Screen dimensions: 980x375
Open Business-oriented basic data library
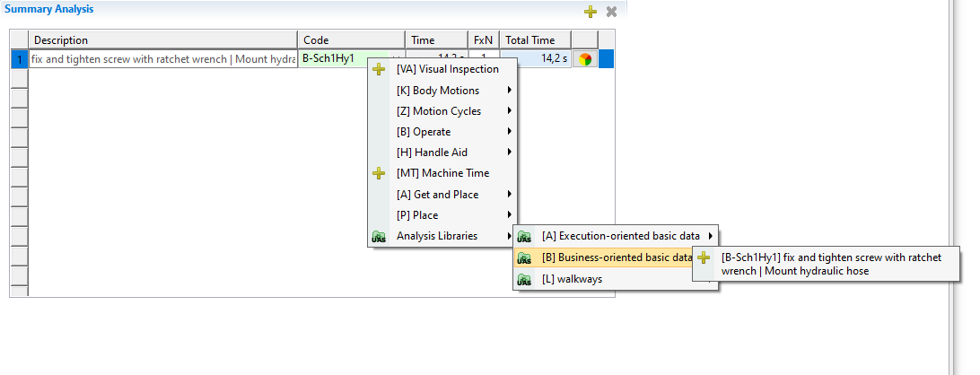(x=615, y=257)
